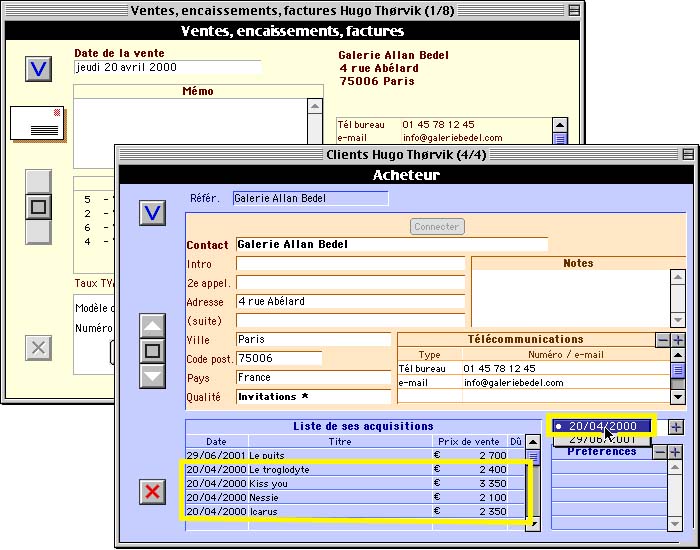Click the up arrow of the Mémo scrollbar
Screen dimensions: 700x550
click(x=315, y=106)
